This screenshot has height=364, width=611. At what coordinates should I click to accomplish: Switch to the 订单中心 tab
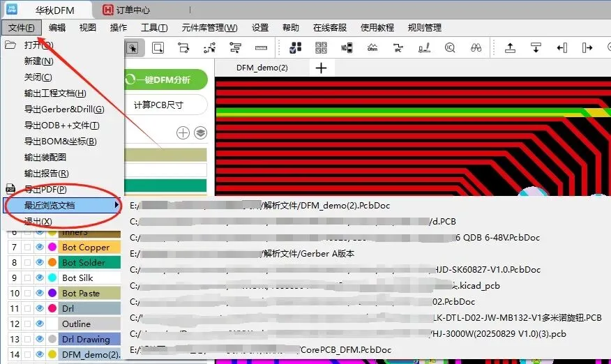127,10
